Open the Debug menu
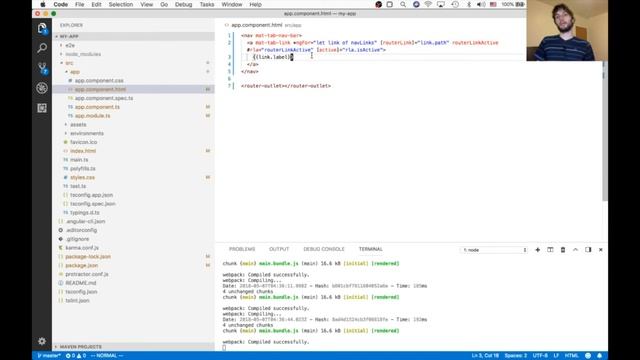This screenshot has height=360, width=640. 183,4
